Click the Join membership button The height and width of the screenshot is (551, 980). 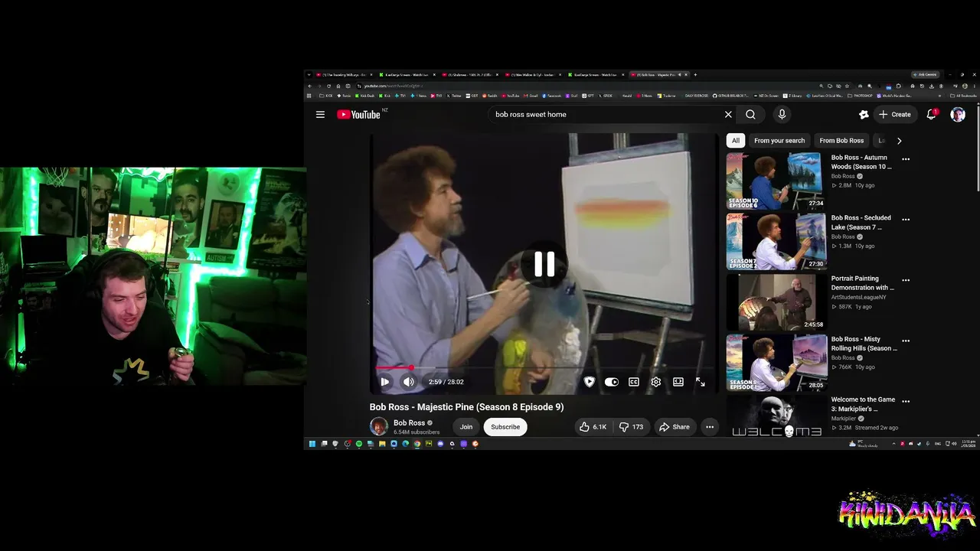pos(466,427)
